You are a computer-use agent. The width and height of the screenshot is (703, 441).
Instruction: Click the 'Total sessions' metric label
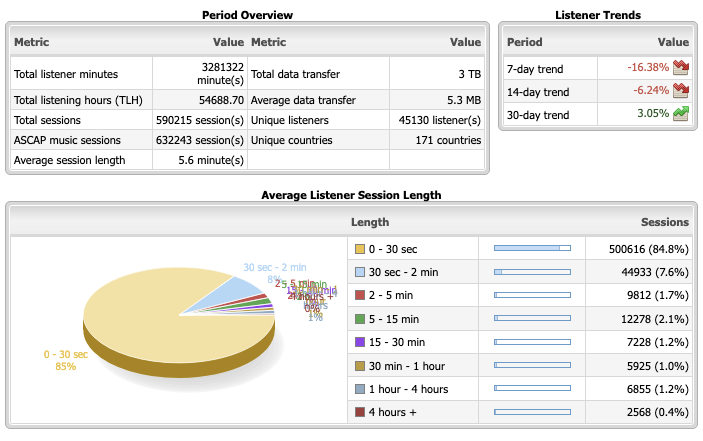(47, 120)
